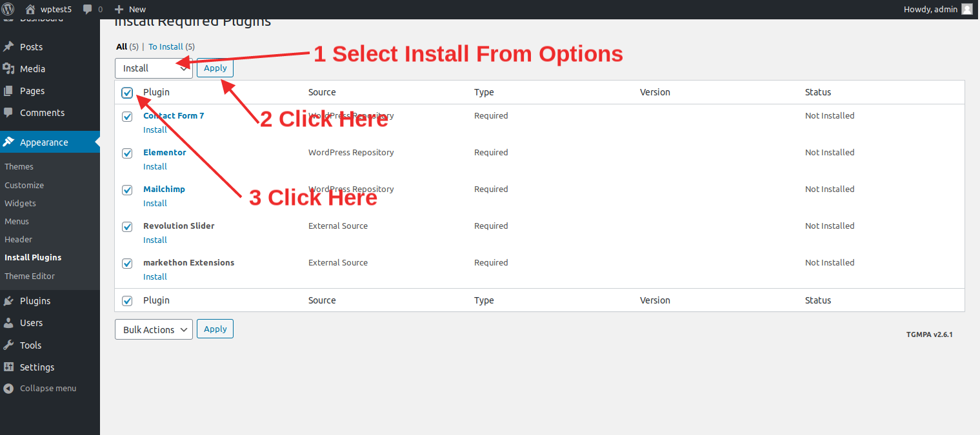Image resolution: width=980 pixels, height=435 pixels.
Task: Click Not Installed status for Elementor
Action: click(x=830, y=153)
